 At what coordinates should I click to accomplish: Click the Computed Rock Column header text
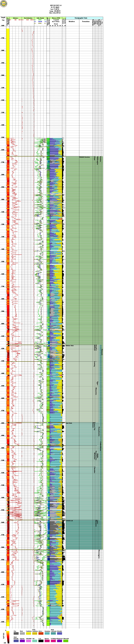(56, 21)
